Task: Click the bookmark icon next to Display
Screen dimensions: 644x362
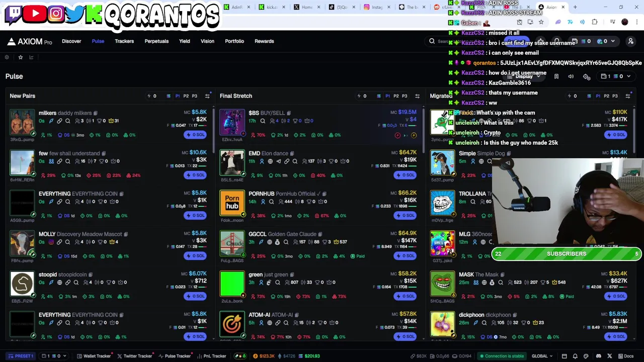Action: point(556,76)
